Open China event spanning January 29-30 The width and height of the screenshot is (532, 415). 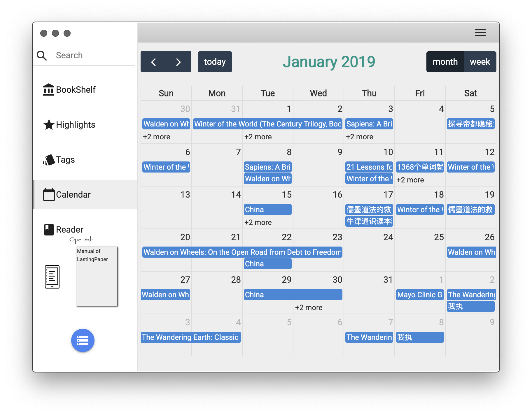293,295
